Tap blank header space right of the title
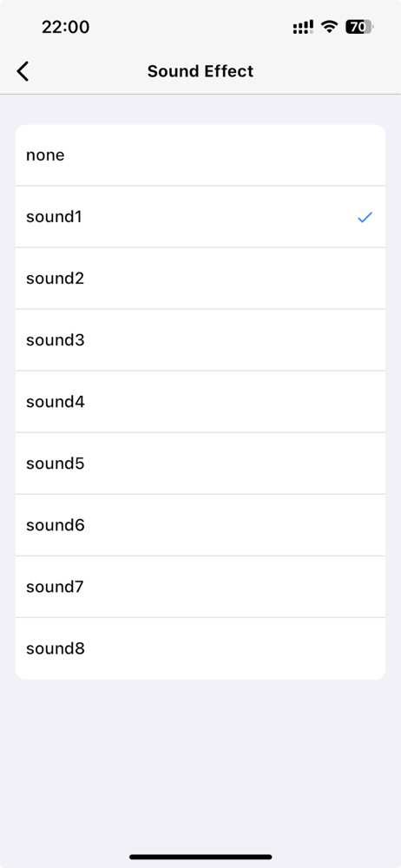Screen dimensions: 401x868 (x=326, y=71)
